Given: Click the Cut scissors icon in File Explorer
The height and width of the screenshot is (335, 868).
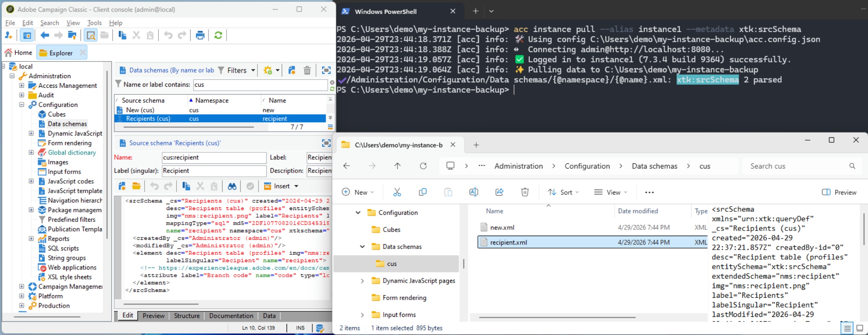Looking at the screenshot, I should pyautogui.click(x=397, y=192).
